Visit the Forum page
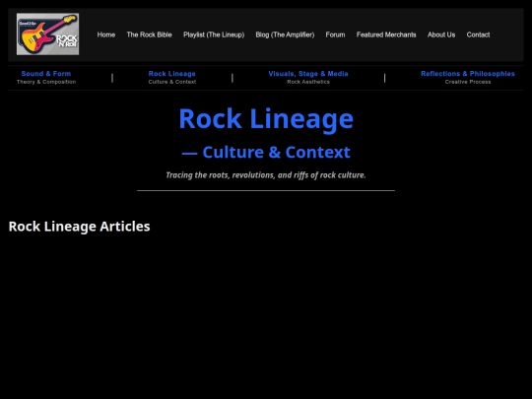This screenshot has height=399, width=532. [x=335, y=34]
